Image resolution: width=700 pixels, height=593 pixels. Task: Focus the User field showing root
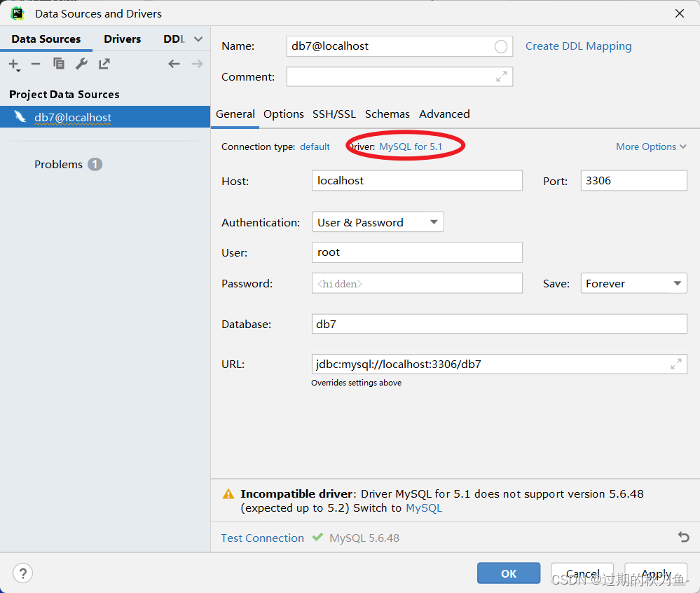tap(417, 252)
